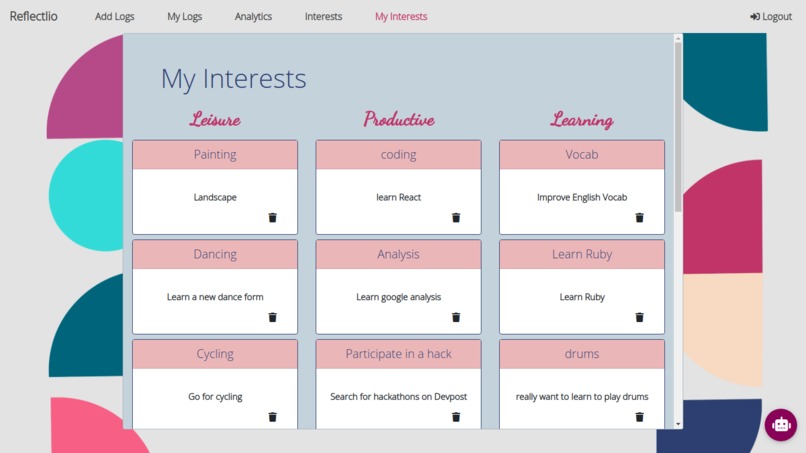Click the My Interests nav link
806x453 pixels.
(401, 16)
